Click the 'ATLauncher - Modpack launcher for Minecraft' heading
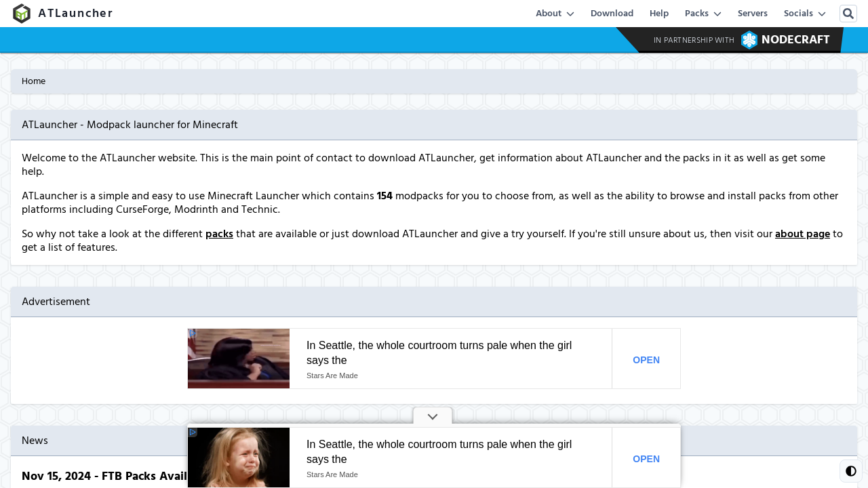 (x=130, y=125)
